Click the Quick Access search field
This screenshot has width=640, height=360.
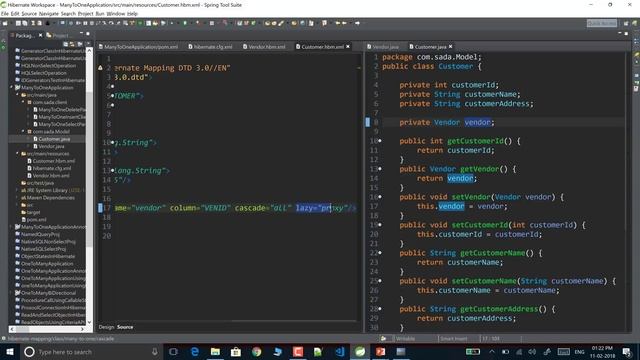(x=602, y=23)
